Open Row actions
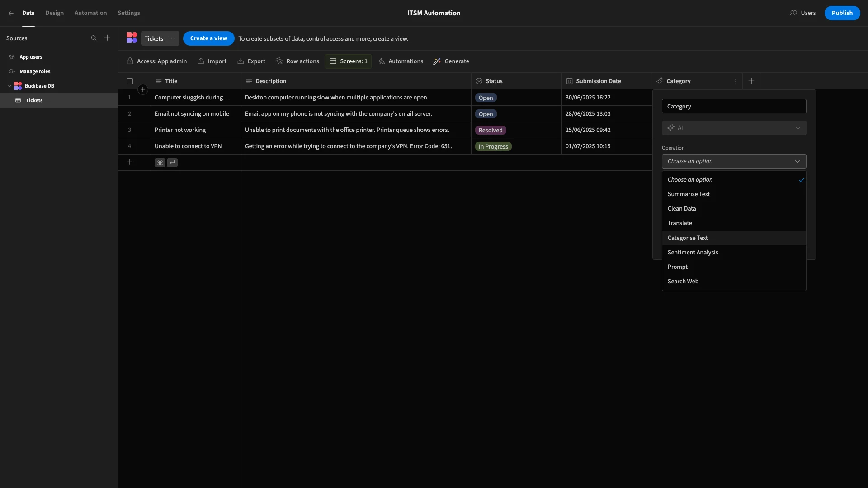 (297, 61)
